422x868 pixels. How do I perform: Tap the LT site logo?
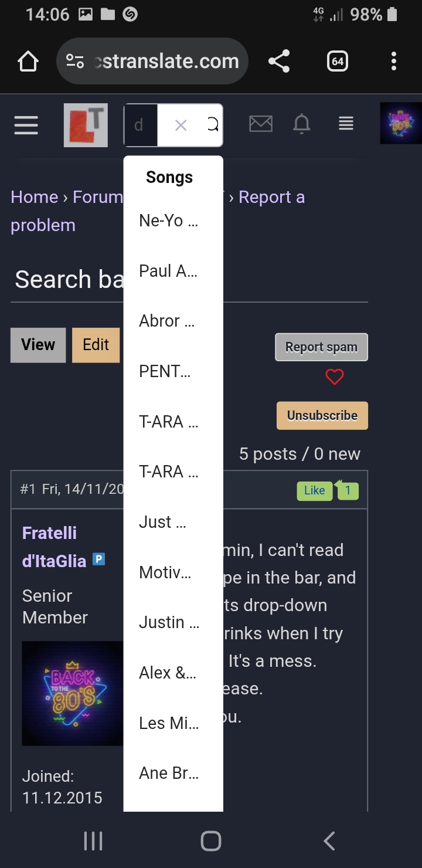pos(86,125)
